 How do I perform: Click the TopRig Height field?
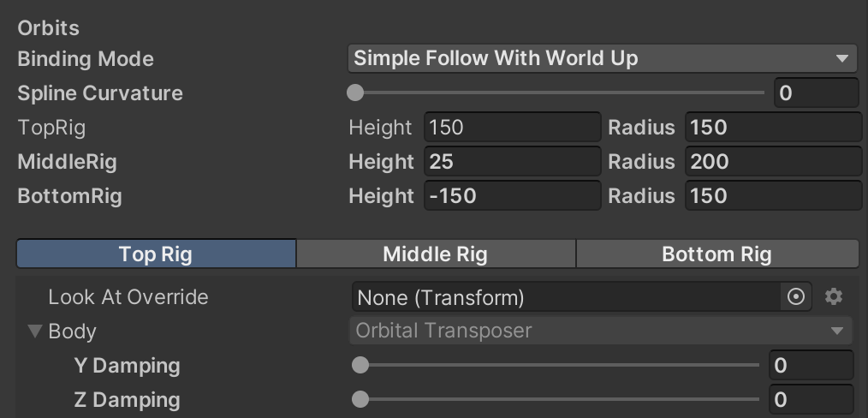pos(513,128)
